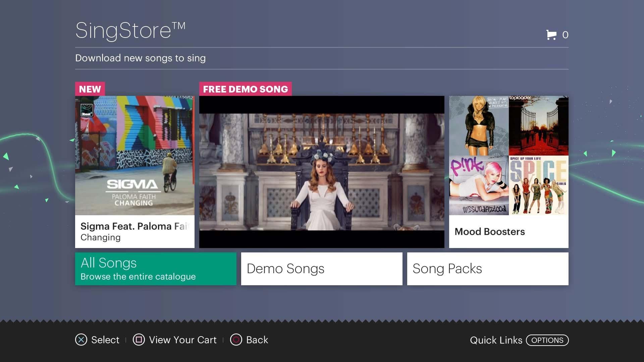The image size is (644, 362).
Task: Click the P!nk Missundaztood album art
Action: click(479, 185)
